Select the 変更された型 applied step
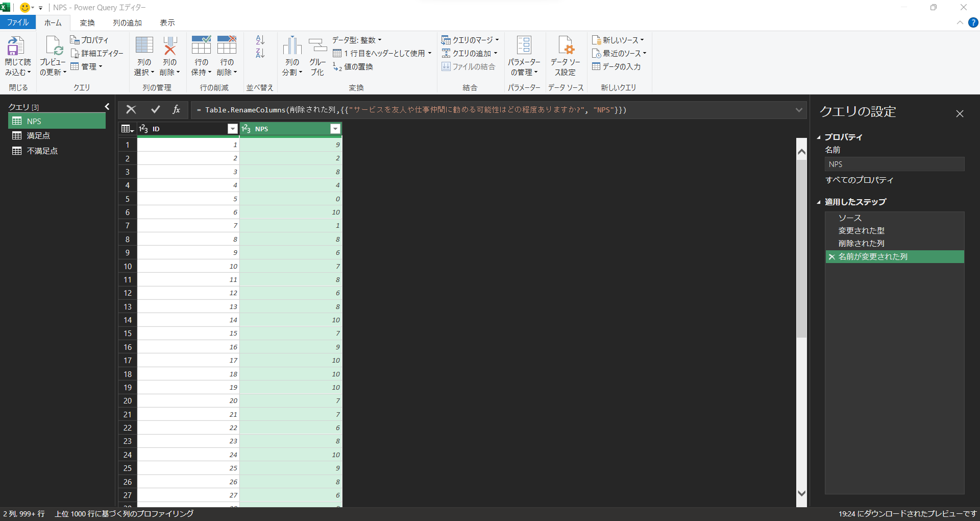Viewport: 980px width, 521px height. pyautogui.click(x=895, y=231)
